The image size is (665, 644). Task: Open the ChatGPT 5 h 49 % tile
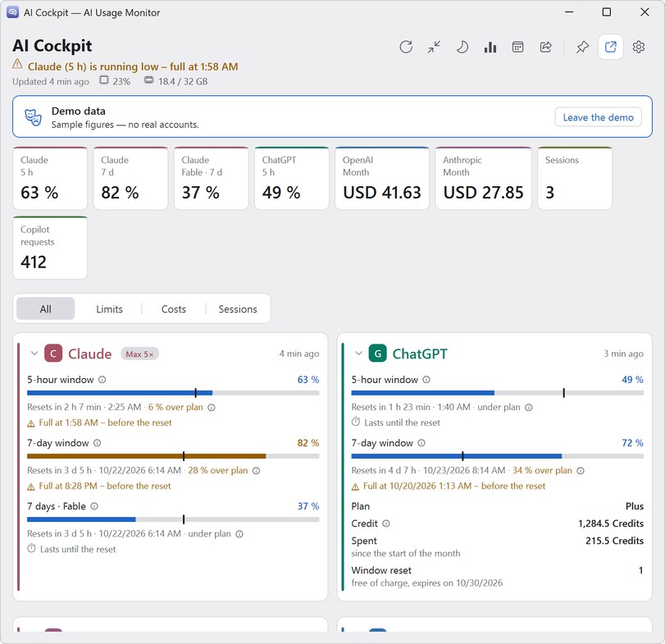pos(292,178)
